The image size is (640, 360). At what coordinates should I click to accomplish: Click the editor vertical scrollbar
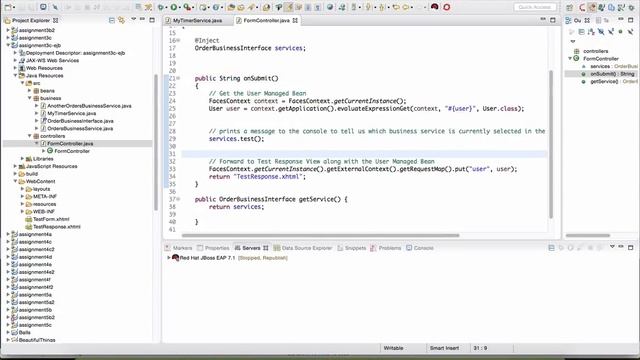click(x=551, y=144)
